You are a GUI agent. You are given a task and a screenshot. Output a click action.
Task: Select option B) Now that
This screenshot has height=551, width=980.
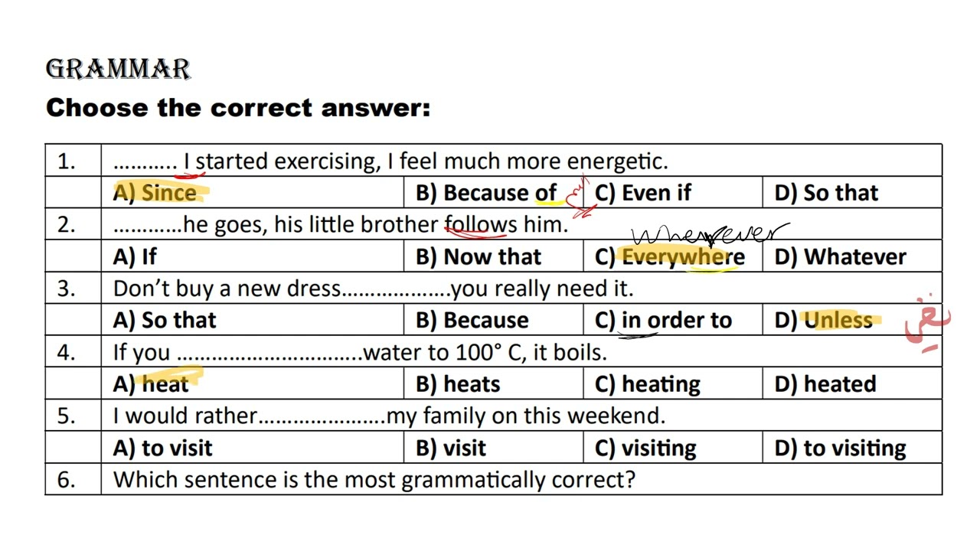tap(479, 256)
